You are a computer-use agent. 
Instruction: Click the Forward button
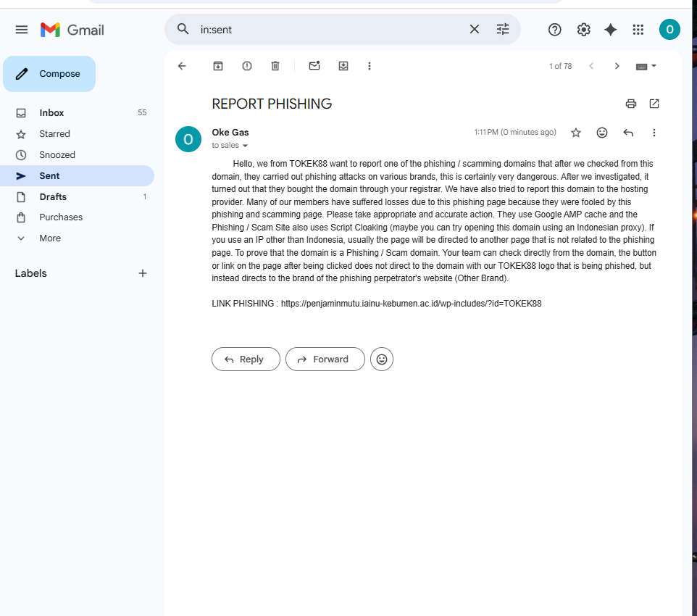pyautogui.click(x=325, y=359)
